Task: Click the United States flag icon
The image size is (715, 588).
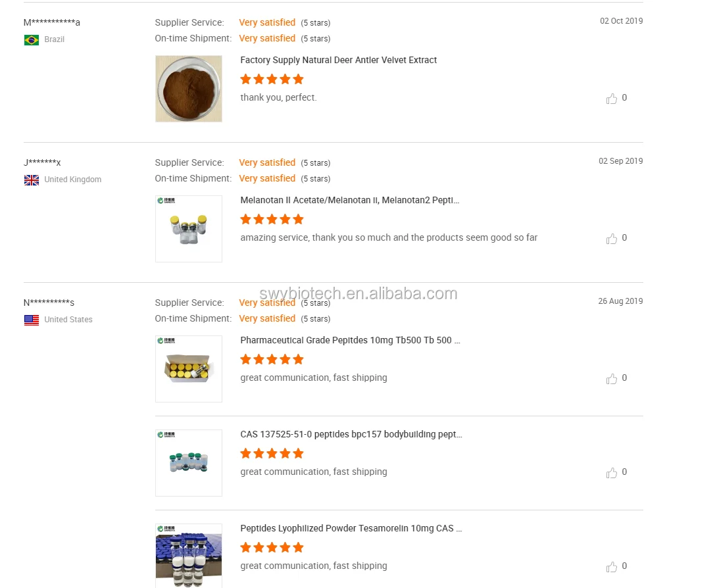Action: [32, 320]
